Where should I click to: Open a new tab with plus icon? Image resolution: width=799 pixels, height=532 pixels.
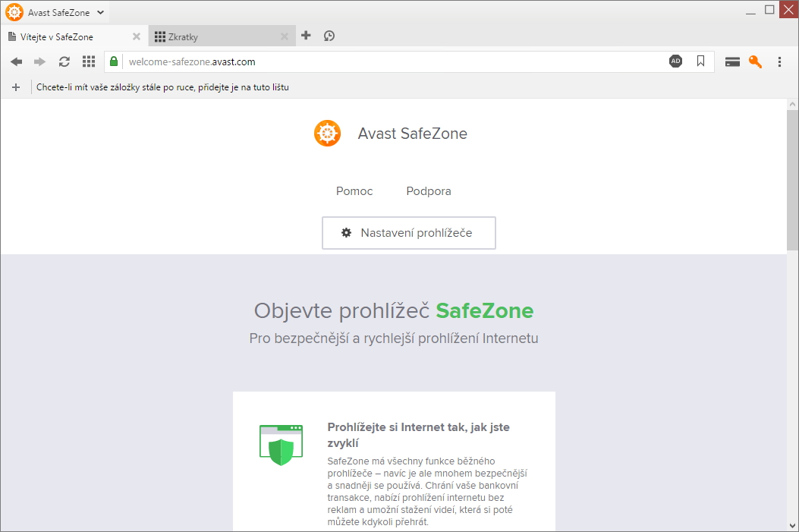(306, 35)
